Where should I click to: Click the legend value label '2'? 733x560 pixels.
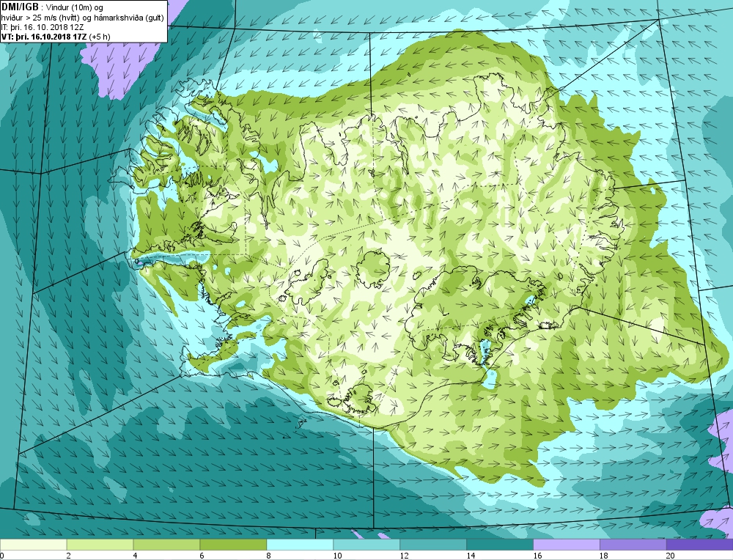tap(69, 556)
